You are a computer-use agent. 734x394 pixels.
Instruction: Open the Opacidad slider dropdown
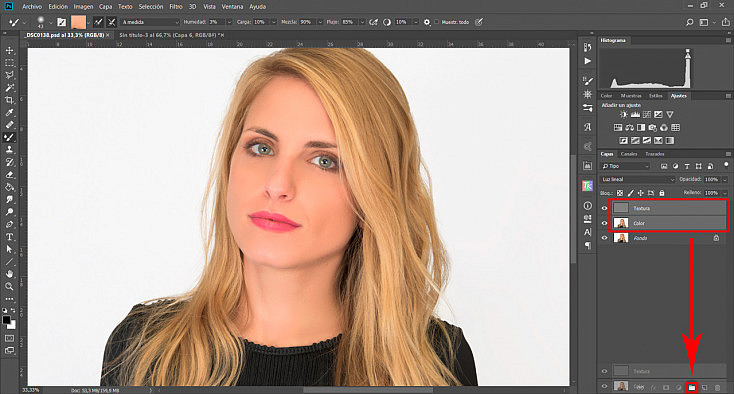pyautogui.click(x=725, y=179)
